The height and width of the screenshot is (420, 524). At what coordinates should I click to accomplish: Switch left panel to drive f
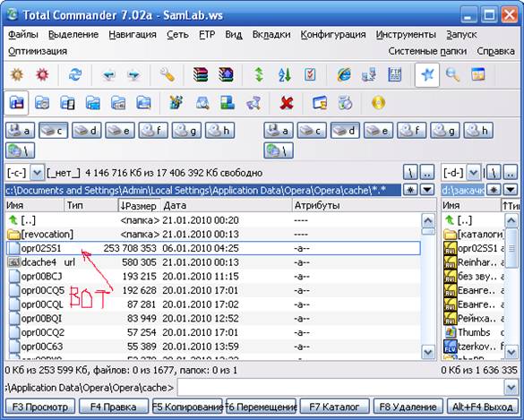[x=153, y=131]
